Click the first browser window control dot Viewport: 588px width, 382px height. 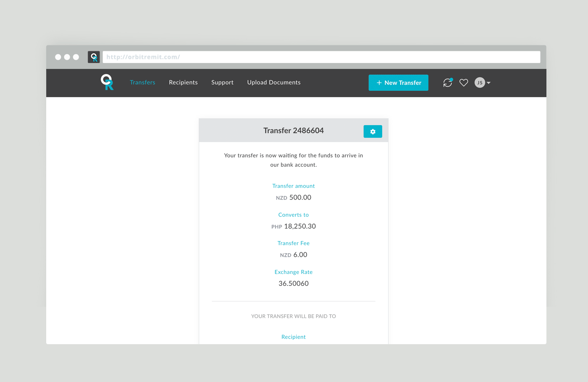pos(58,57)
